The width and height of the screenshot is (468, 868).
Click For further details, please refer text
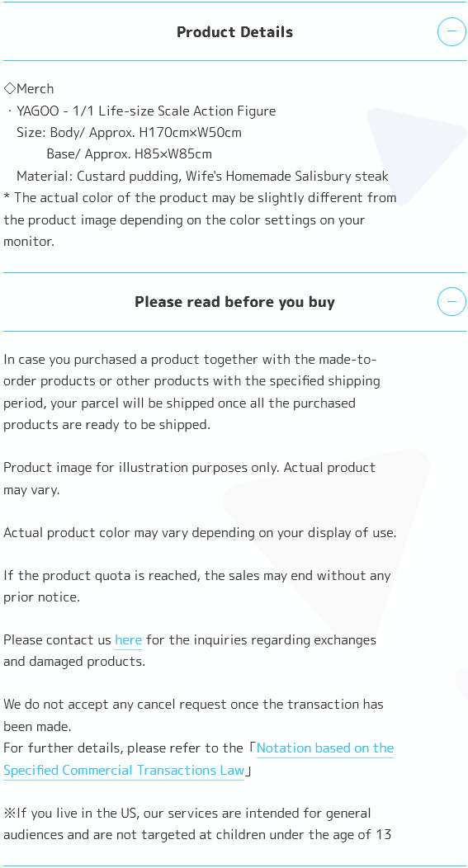click(x=123, y=748)
